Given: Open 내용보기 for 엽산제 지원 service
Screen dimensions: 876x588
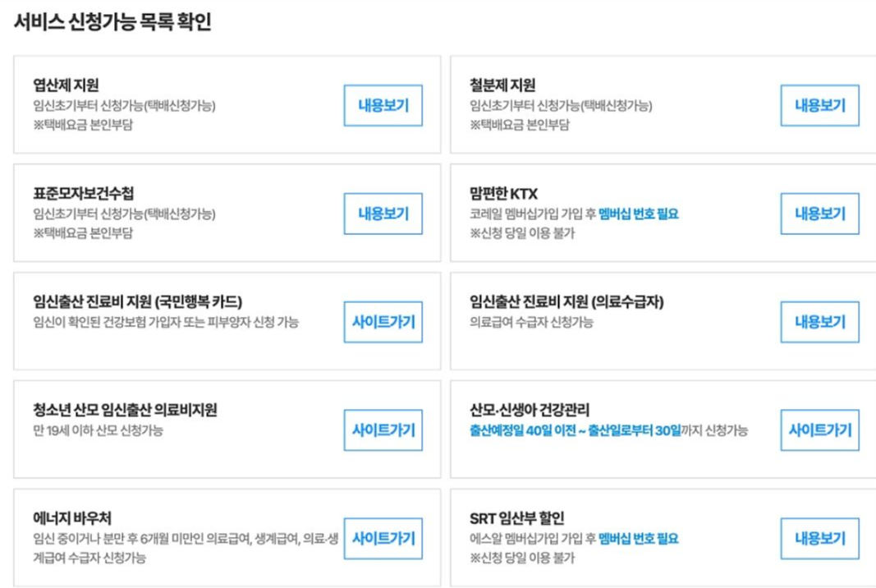Looking at the screenshot, I should click(383, 104).
